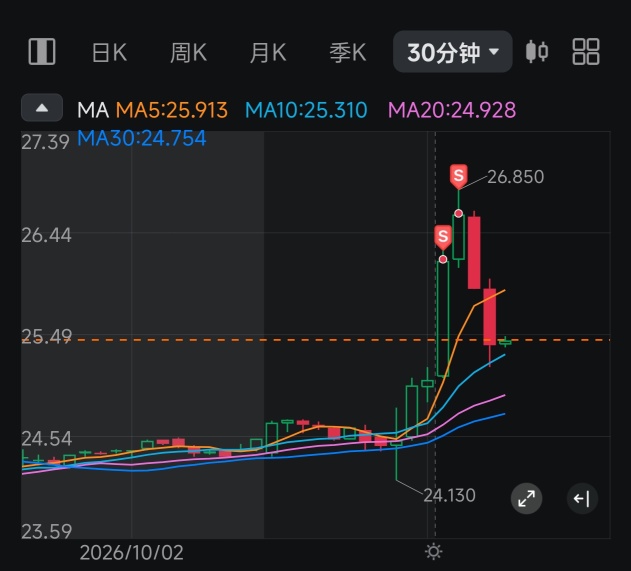
Task: Open the candlestick chart style icon
Action: point(537,52)
